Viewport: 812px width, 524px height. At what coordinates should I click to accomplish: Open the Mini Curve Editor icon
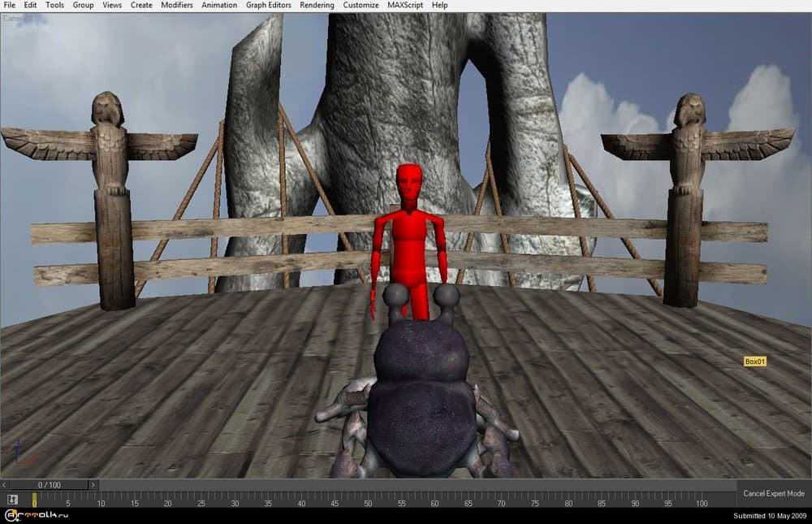12,499
